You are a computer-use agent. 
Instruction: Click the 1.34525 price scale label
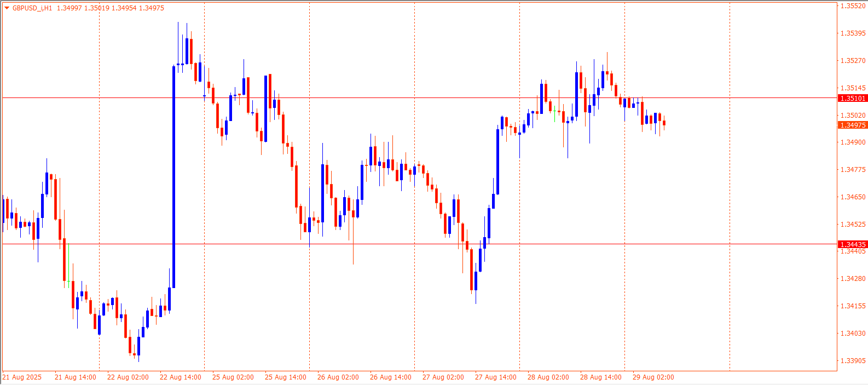(853, 225)
